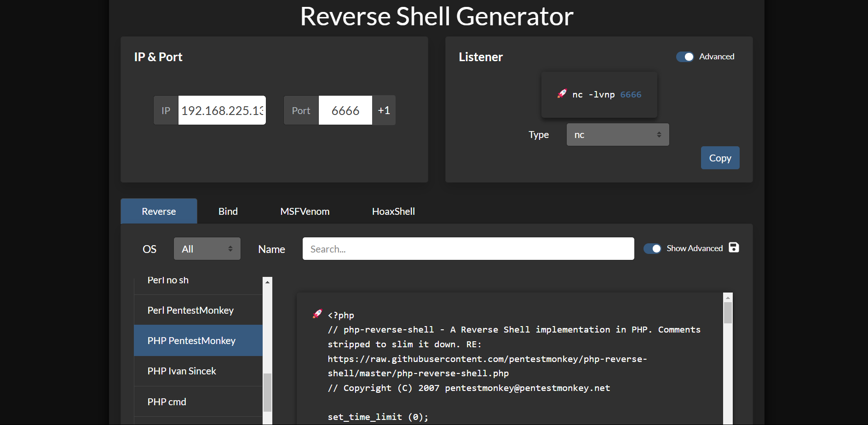Click the IP address input field
This screenshot has height=425, width=868.
tap(222, 110)
